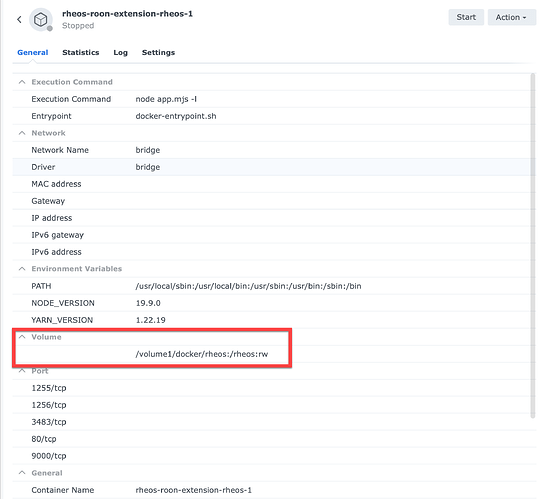540x499 pixels.
Task: Collapse the General section at bottom
Action: coord(22,473)
